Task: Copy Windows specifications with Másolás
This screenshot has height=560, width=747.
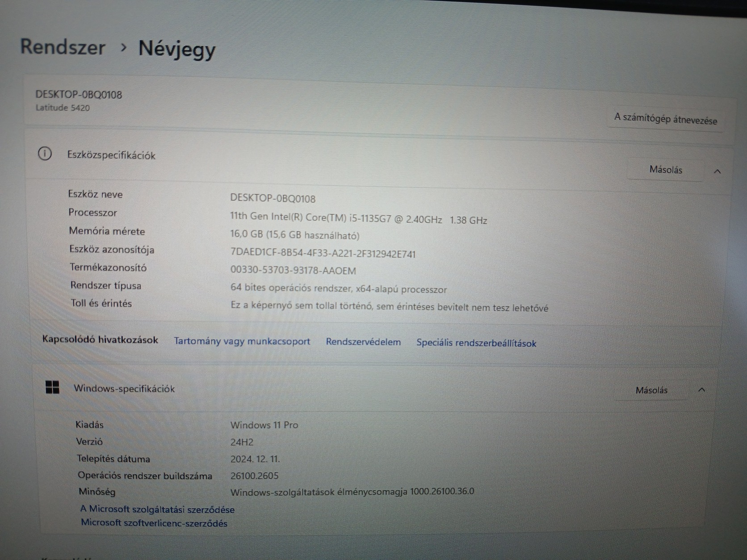Action: [651, 390]
